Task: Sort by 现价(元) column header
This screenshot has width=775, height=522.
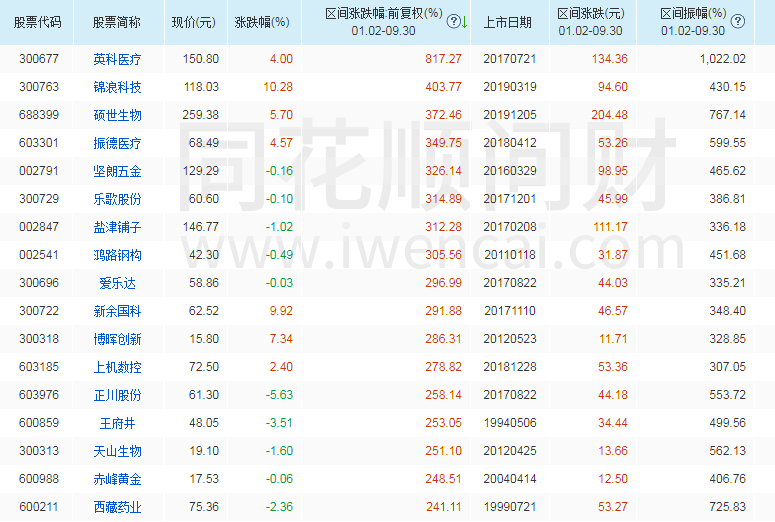Action: point(193,21)
